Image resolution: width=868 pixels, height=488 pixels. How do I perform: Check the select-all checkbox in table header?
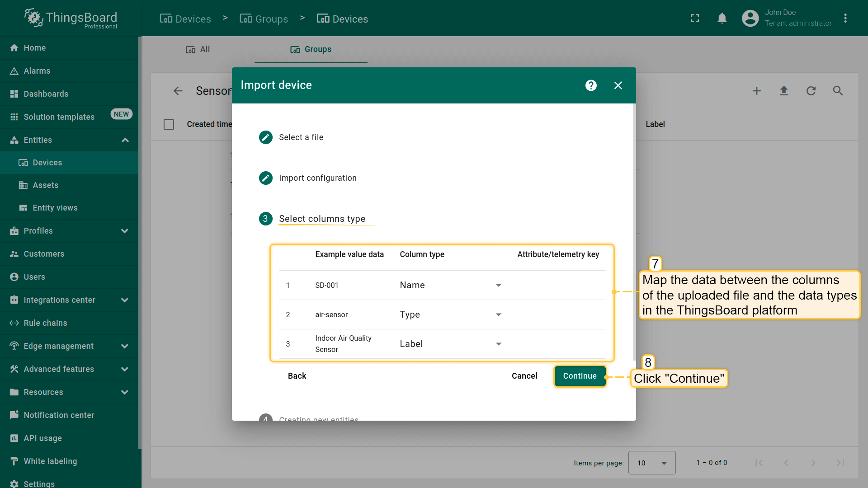169,124
